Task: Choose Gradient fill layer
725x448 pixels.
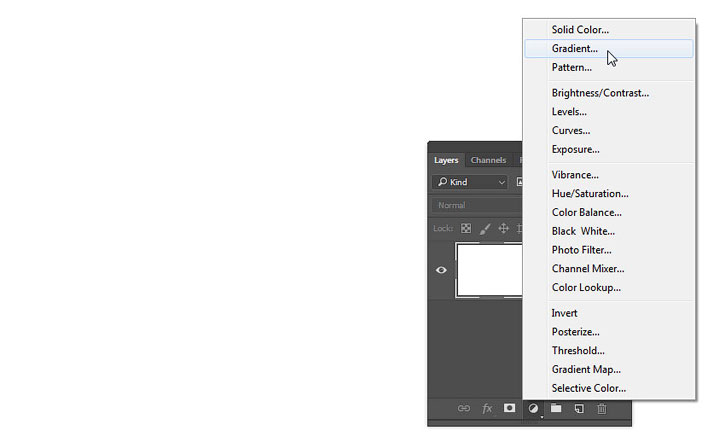Action: click(x=609, y=49)
